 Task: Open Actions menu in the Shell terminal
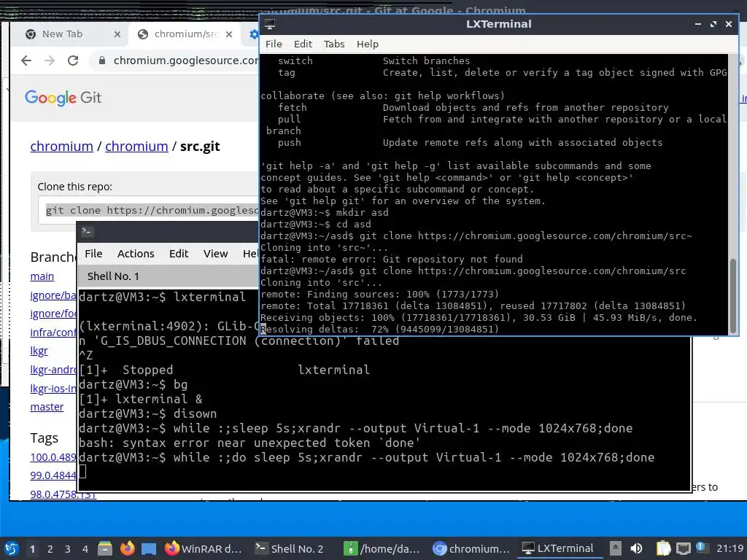click(x=136, y=254)
